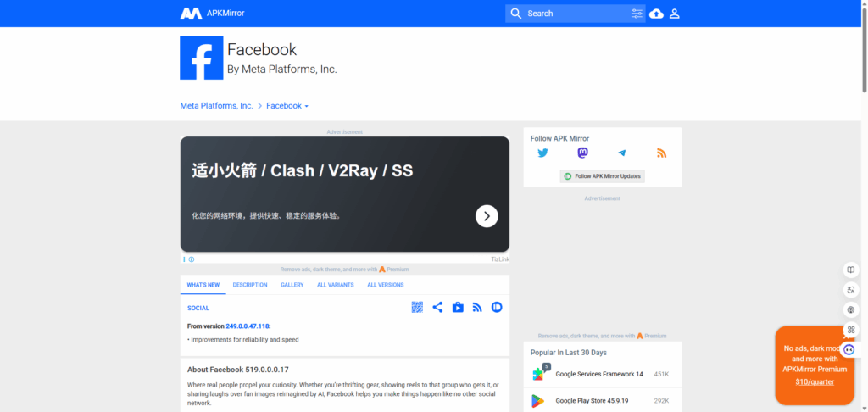868x412 pixels.
Task: Click the Pushbullet subscribe icon
Action: point(497,307)
